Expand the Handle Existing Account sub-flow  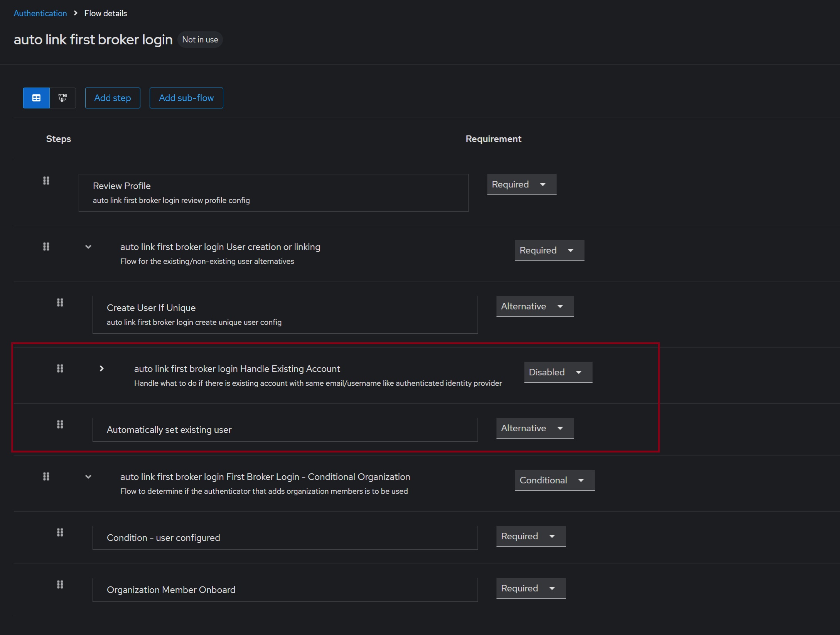(x=101, y=368)
